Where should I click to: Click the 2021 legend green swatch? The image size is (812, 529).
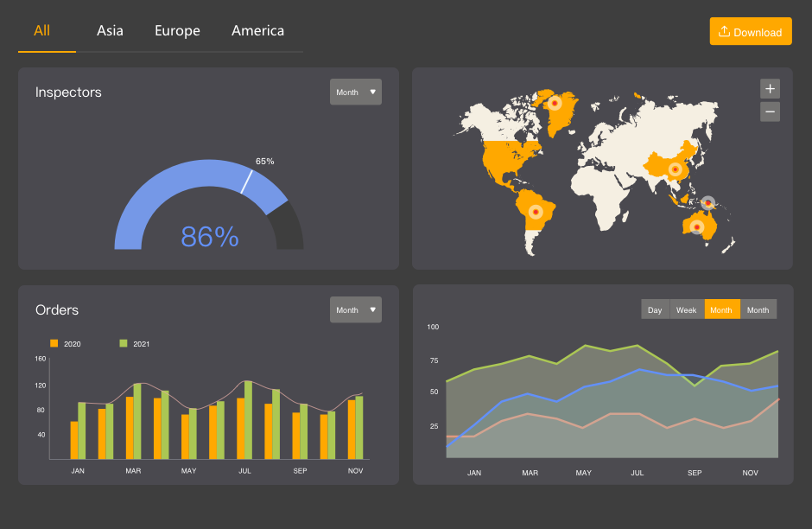(x=124, y=343)
